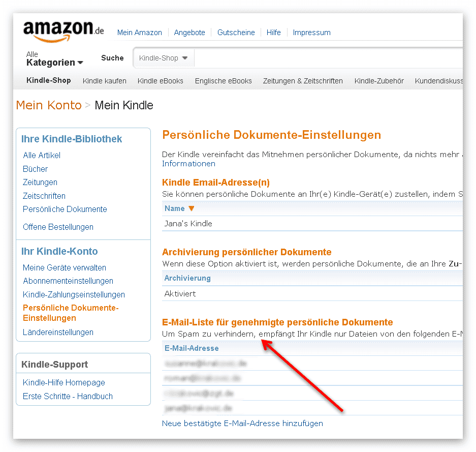Select the Englische eBooks tab
Image resolution: width=476 pixels, height=452 pixels.
(x=224, y=81)
